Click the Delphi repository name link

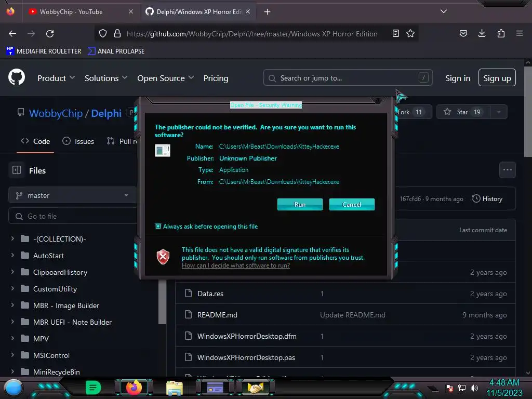point(106,113)
